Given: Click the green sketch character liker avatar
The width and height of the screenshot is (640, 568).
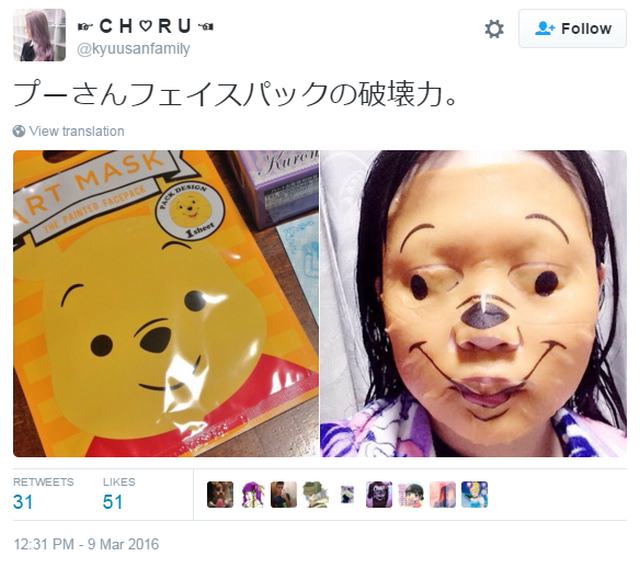Looking at the screenshot, I should pos(316,495).
